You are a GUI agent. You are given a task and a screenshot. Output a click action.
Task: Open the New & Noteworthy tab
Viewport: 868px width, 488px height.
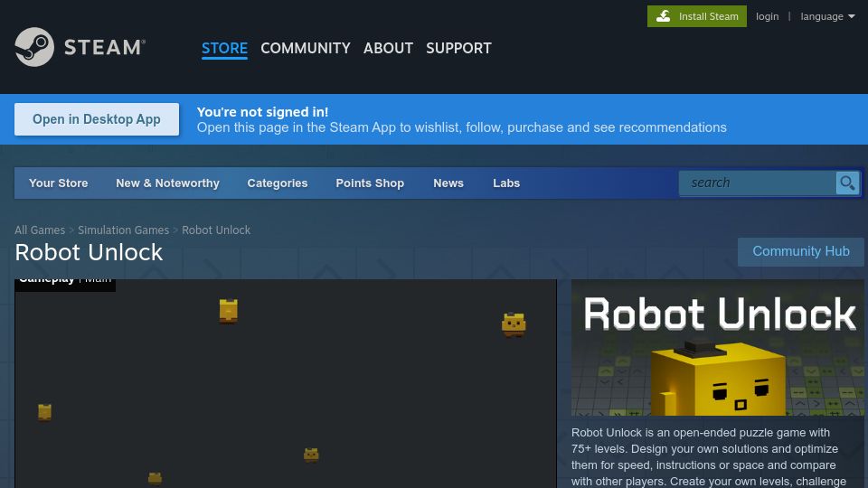168,183
